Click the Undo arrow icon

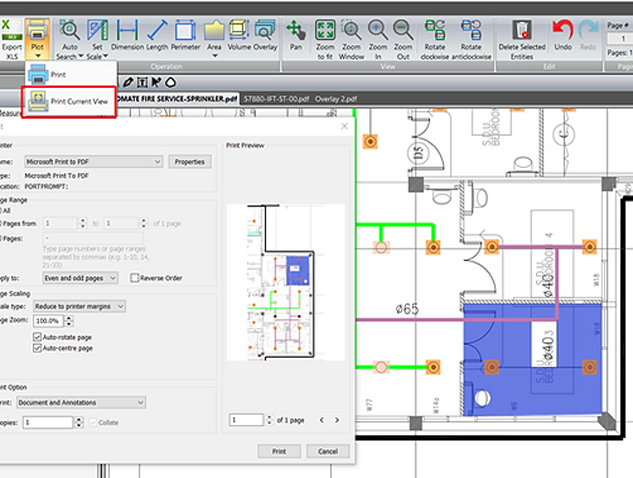(562, 34)
